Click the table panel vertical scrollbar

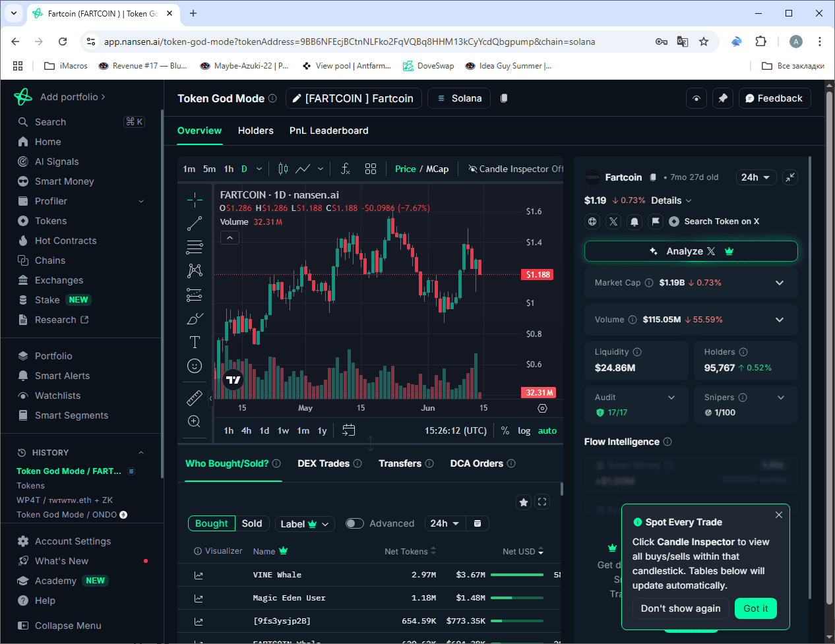coord(562,488)
